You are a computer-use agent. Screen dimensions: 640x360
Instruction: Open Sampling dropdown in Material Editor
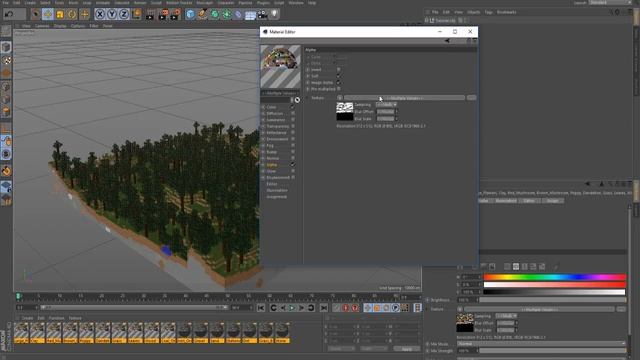[x=386, y=104]
